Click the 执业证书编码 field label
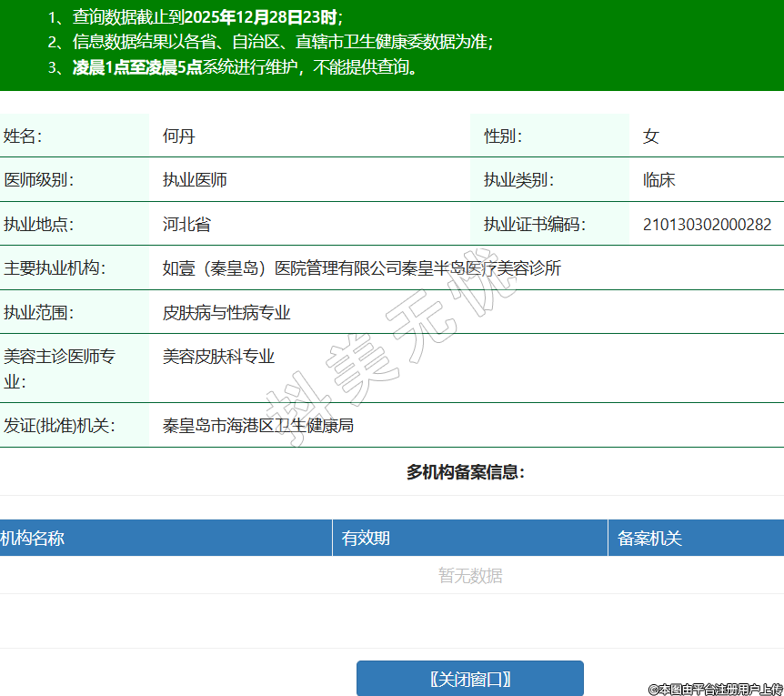The width and height of the screenshot is (784, 696). [534, 224]
